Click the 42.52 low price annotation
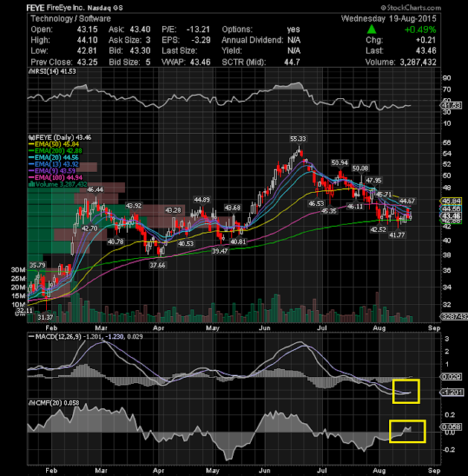 point(378,230)
